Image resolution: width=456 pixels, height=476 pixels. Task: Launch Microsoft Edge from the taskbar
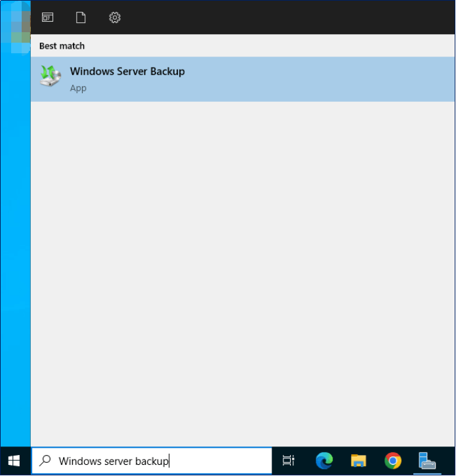coord(324,460)
